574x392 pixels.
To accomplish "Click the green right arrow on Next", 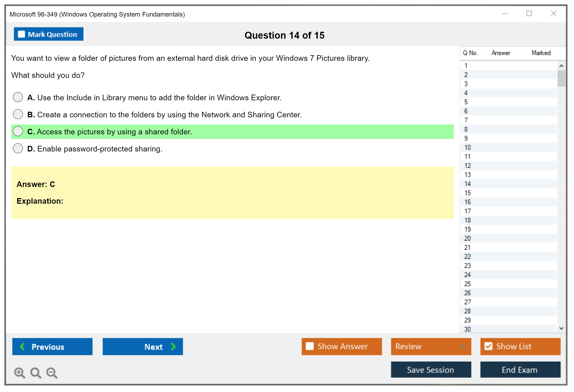I will pos(173,346).
